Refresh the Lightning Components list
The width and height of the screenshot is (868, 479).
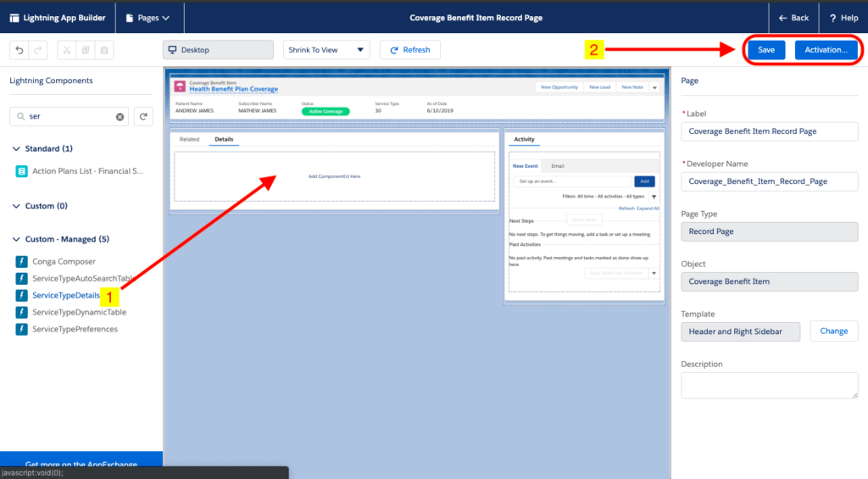(143, 116)
